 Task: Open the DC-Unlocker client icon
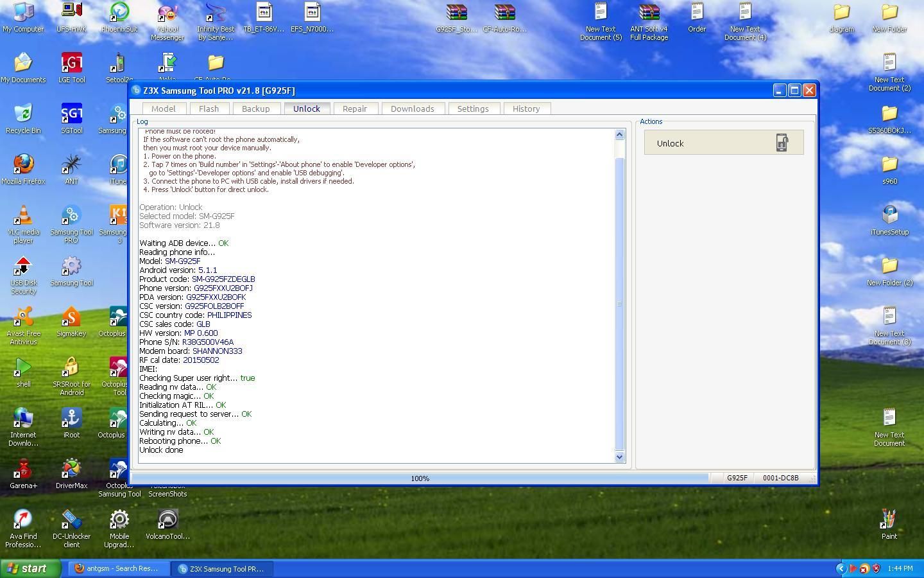tap(71, 520)
